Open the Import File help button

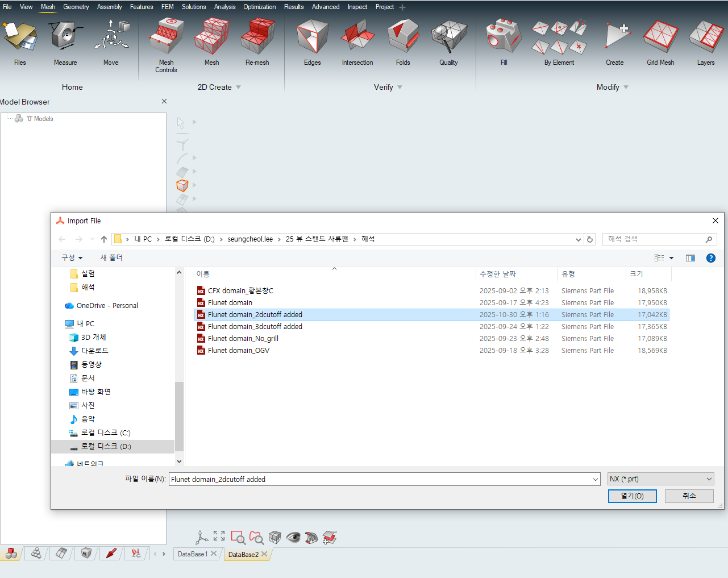[711, 258]
